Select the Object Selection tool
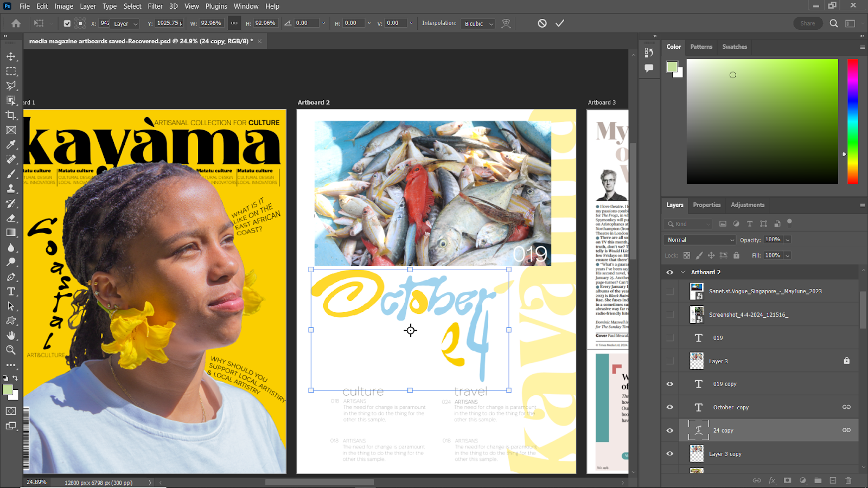 (x=11, y=100)
